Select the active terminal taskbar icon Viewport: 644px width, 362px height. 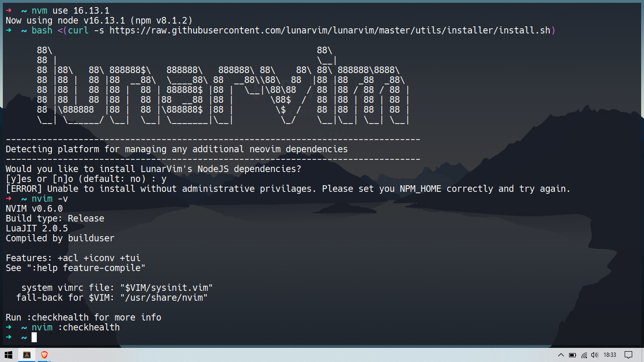click(27, 355)
